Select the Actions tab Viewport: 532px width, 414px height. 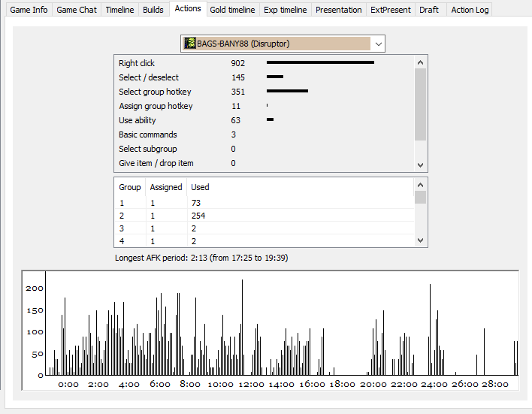(188, 8)
